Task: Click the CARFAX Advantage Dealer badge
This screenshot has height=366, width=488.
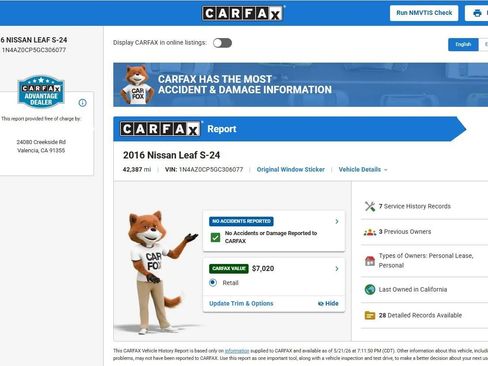Action: click(41, 91)
